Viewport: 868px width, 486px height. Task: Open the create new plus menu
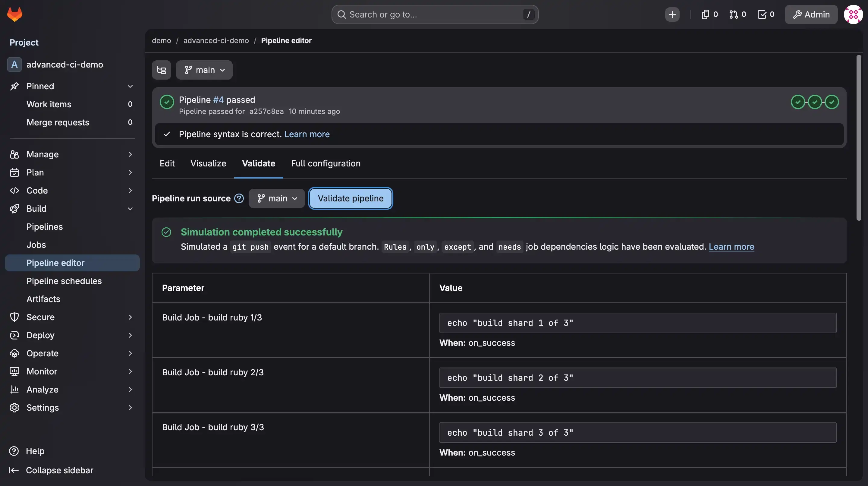point(672,14)
